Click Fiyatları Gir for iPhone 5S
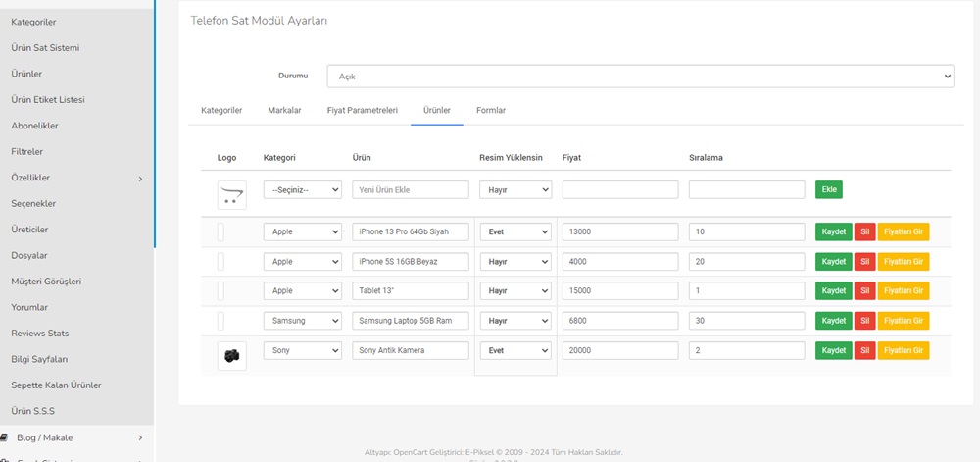This screenshot has width=980, height=462. click(x=904, y=261)
